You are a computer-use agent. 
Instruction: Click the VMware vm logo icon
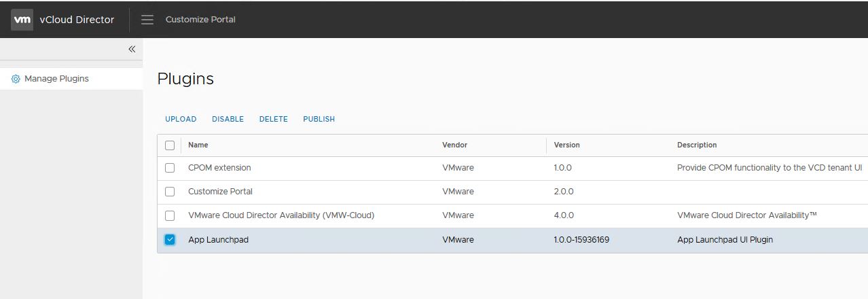22,20
